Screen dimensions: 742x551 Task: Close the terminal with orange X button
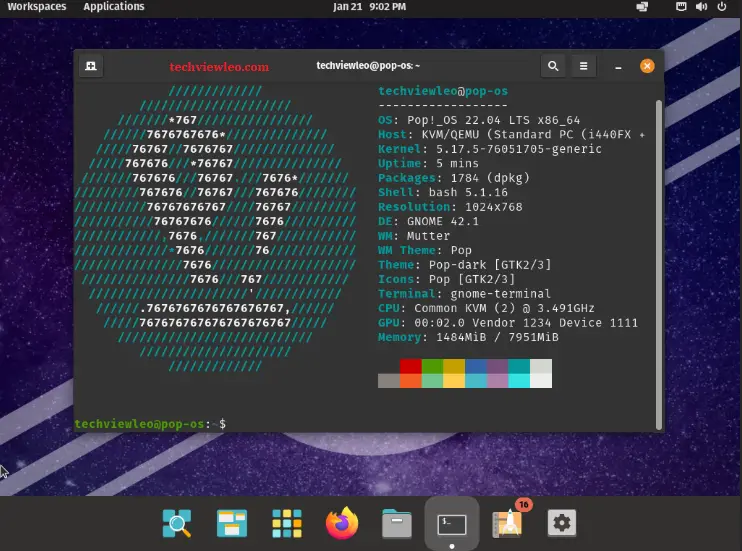coord(647,66)
